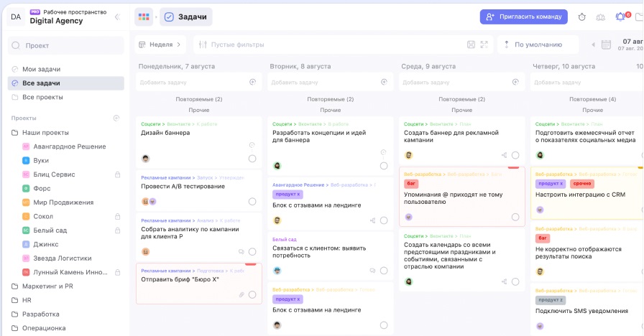The height and width of the screenshot is (336, 644).
Task: Click the cloud-like icon beside the timer
Action: (600, 17)
